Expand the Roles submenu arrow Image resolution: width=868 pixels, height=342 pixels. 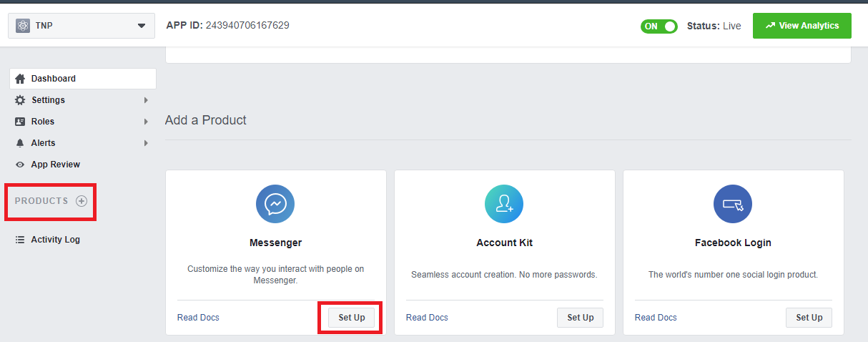[x=146, y=122]
